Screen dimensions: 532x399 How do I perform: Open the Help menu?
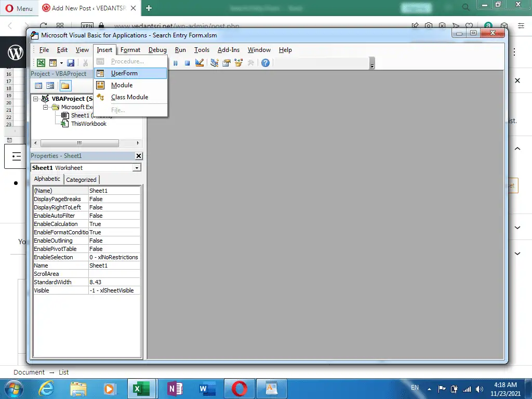285,50
